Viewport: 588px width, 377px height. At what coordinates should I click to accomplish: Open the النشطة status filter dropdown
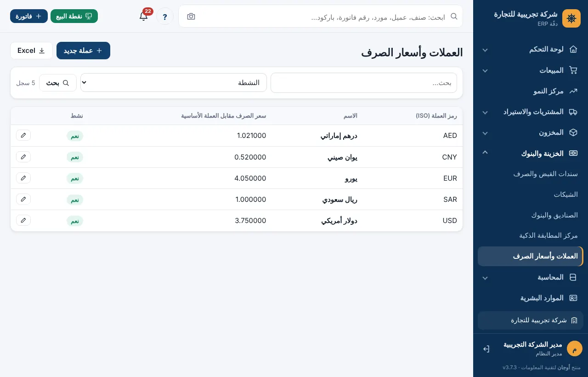[x=174, y=83]
